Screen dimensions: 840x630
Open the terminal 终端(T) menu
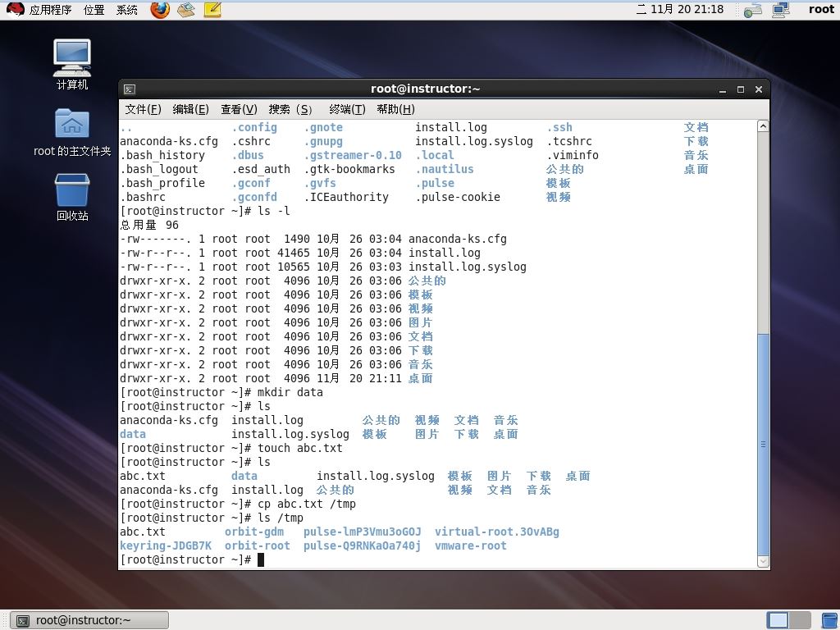click(347, 109)
